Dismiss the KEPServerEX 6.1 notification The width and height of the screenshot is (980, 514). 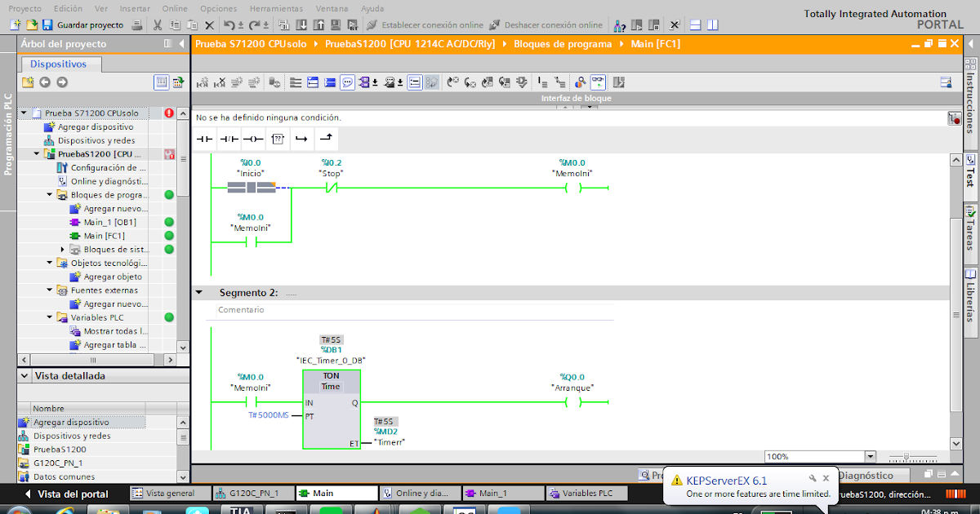point(826,478)
